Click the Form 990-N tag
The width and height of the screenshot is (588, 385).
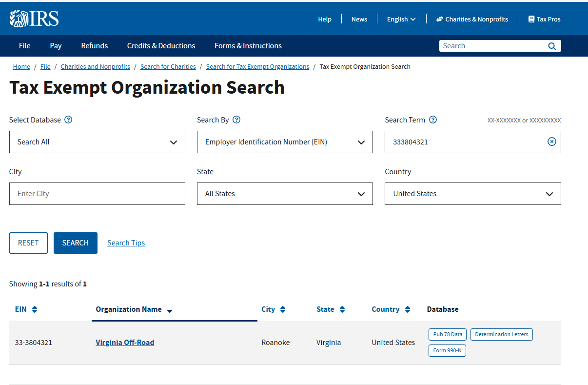447,350
